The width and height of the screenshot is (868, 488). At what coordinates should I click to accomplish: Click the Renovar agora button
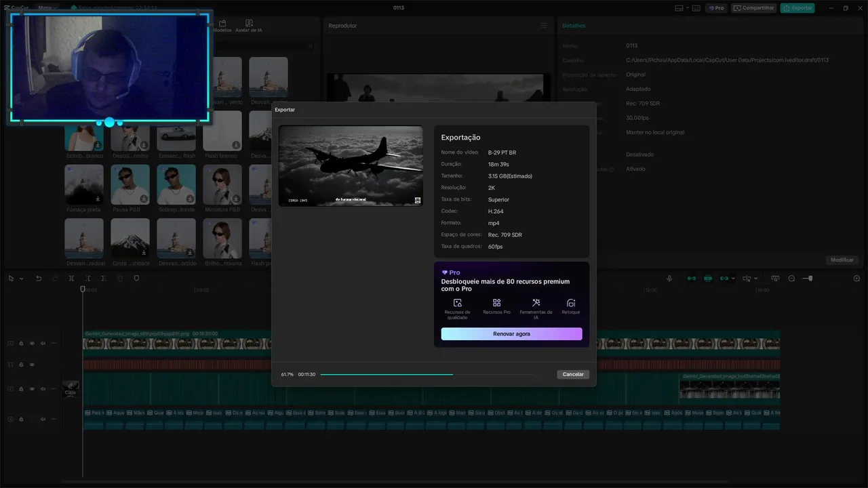pyautogui.click(x=511, y=333)
